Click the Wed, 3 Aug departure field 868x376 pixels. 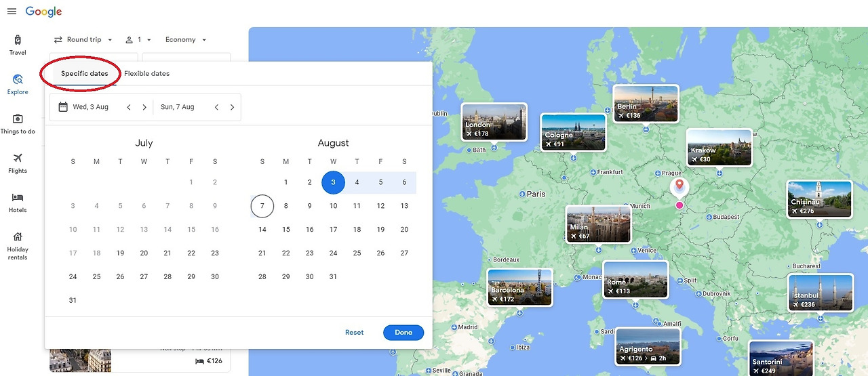pyautogui.click(x=90, y=107)
